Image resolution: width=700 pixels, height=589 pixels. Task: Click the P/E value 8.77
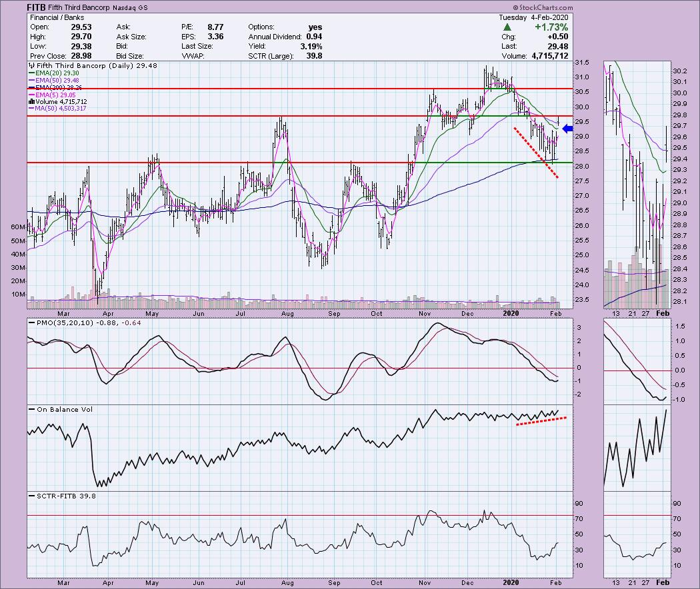tap(215, 27)
